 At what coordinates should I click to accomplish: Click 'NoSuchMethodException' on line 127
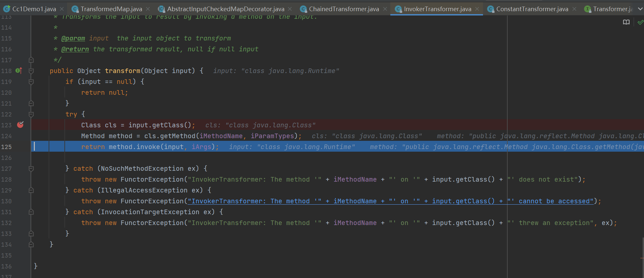click(x=142, y=168)
